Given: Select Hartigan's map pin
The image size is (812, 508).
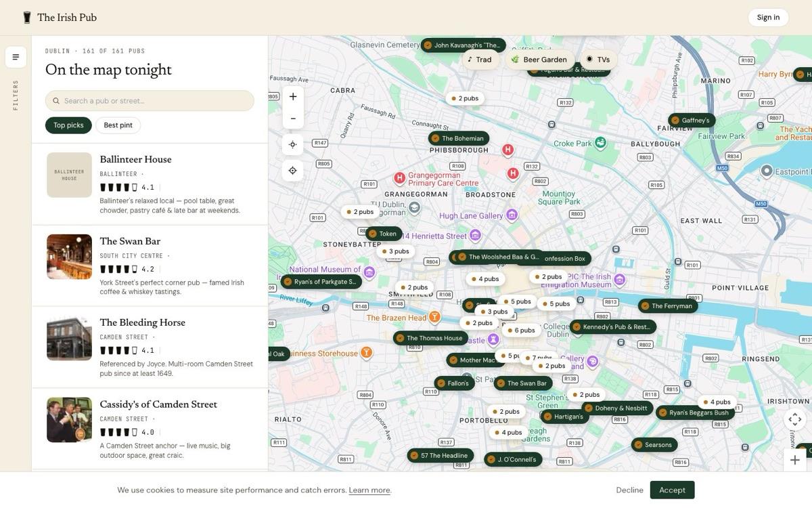Looking at the screenshot, I should [x=564, y=417].
